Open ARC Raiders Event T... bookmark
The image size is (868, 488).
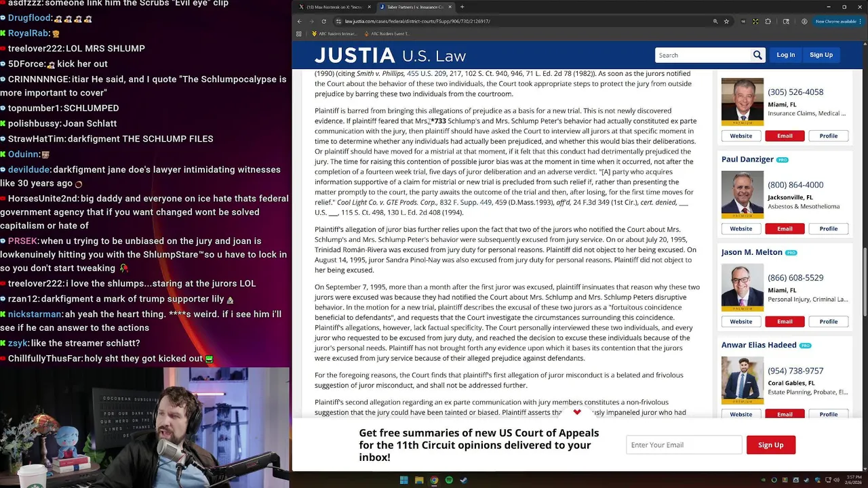point(387,33)
